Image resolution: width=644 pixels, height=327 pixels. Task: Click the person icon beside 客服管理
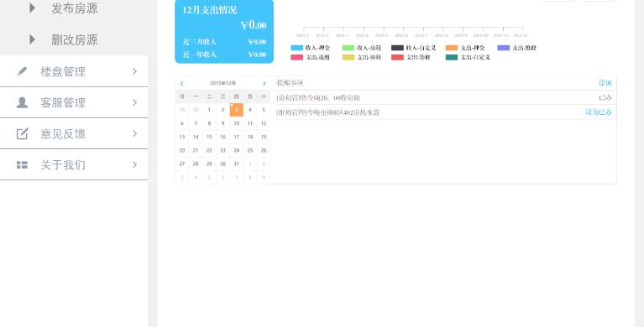tap(22, 102)
